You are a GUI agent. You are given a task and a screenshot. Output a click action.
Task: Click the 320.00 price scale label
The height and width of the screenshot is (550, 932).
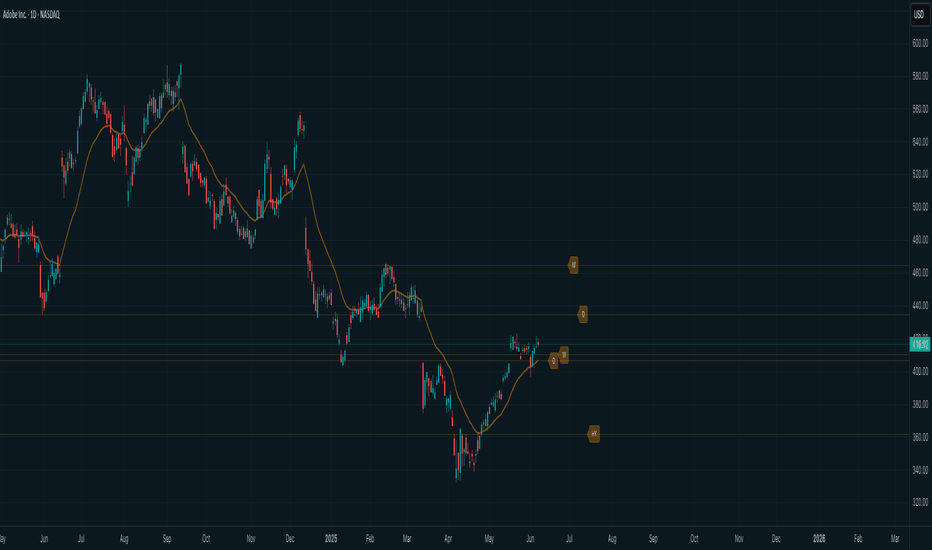(x=920, y=502)
